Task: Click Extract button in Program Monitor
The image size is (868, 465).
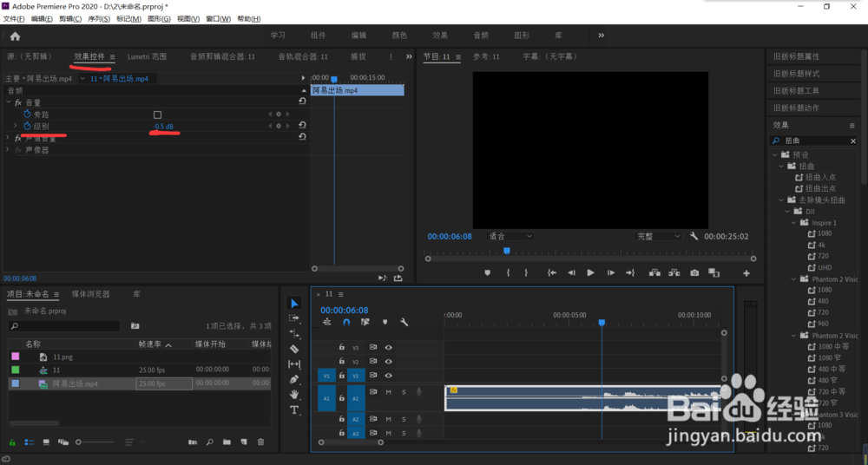Action: coord(674,273)
